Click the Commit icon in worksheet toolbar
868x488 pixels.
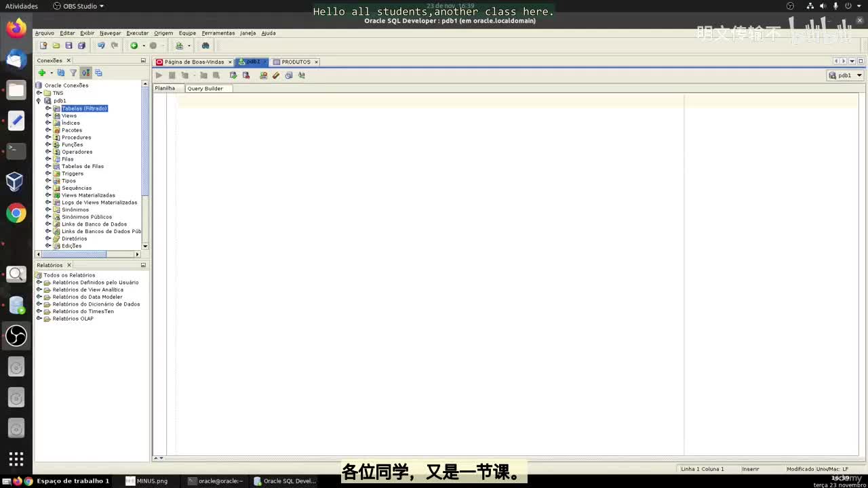pos(233,75)
